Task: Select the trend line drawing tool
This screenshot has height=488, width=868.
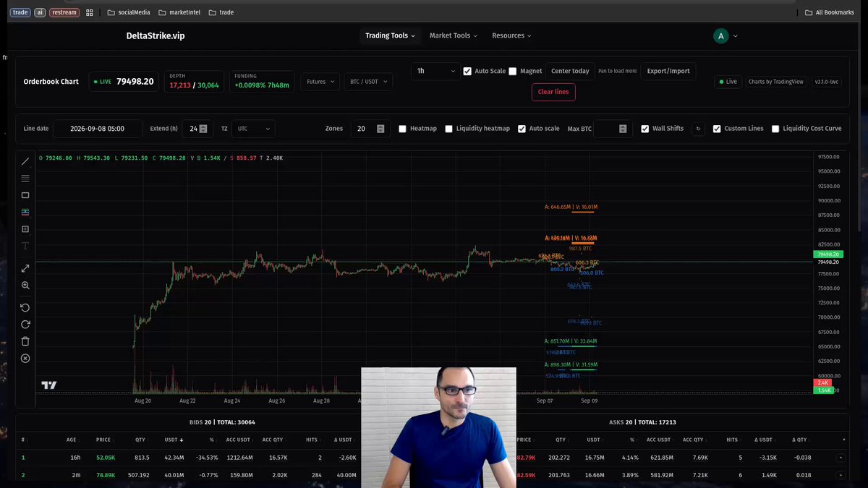Action: tap(25, 161)
